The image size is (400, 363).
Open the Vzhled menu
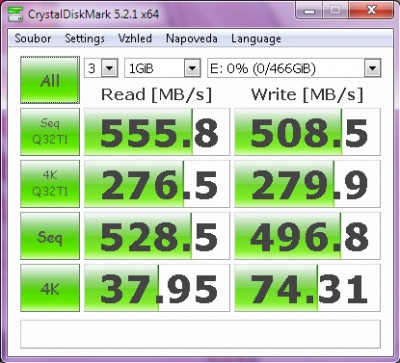(x=135, y=39)
